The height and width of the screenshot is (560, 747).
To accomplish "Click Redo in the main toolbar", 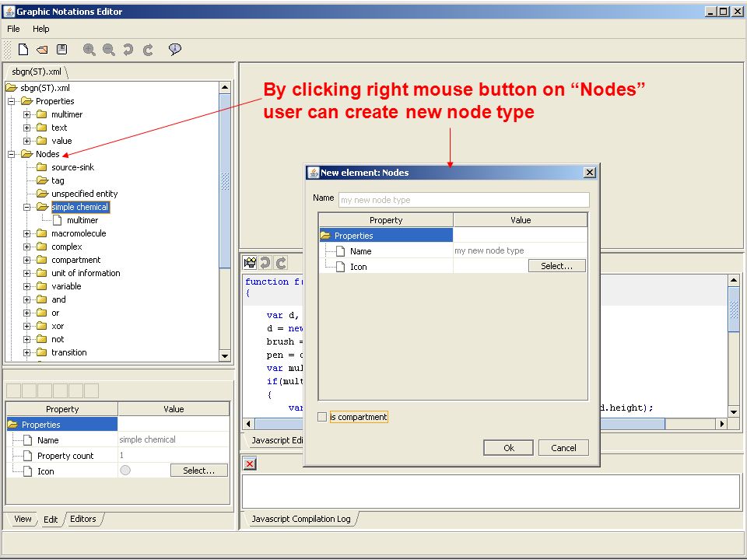I will point(148,49).
